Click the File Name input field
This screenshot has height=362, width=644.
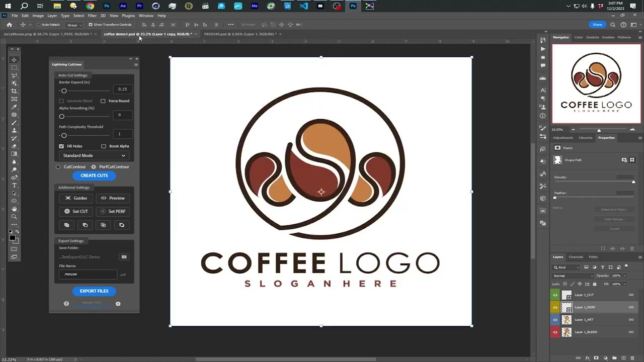pos(88,275)
